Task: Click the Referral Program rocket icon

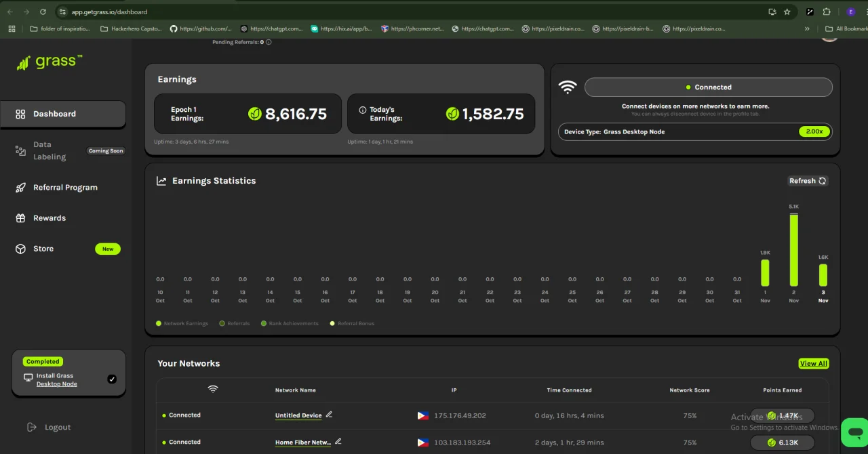Action: 20,188
